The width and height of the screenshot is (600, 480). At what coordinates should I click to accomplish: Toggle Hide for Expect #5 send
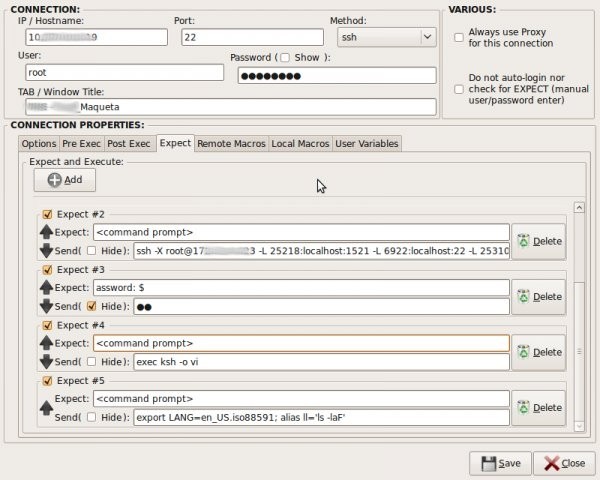[91, 417]
